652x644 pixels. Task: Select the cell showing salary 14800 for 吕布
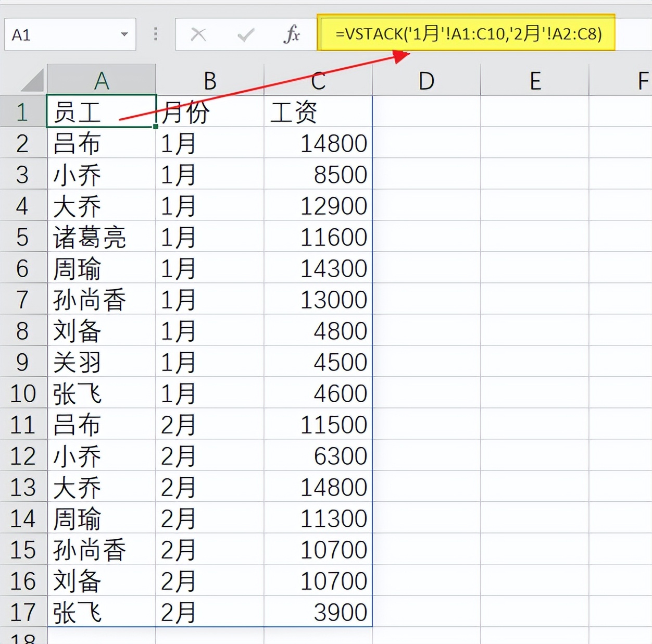[317, 143]
